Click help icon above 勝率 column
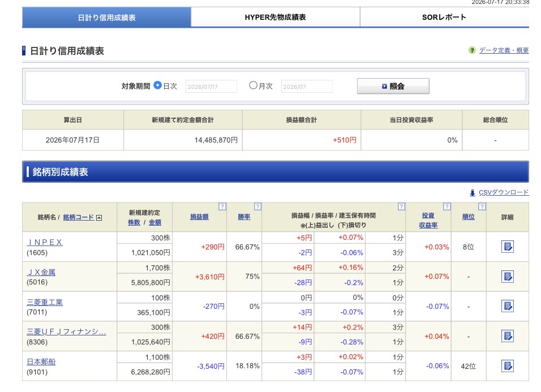Screen dimensions: 541x392 tap(257, 206)
